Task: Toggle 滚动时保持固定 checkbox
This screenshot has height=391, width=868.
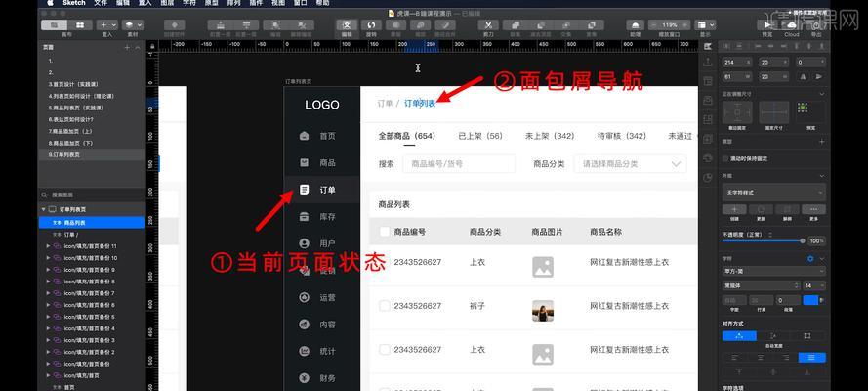Action: point(725,158)
